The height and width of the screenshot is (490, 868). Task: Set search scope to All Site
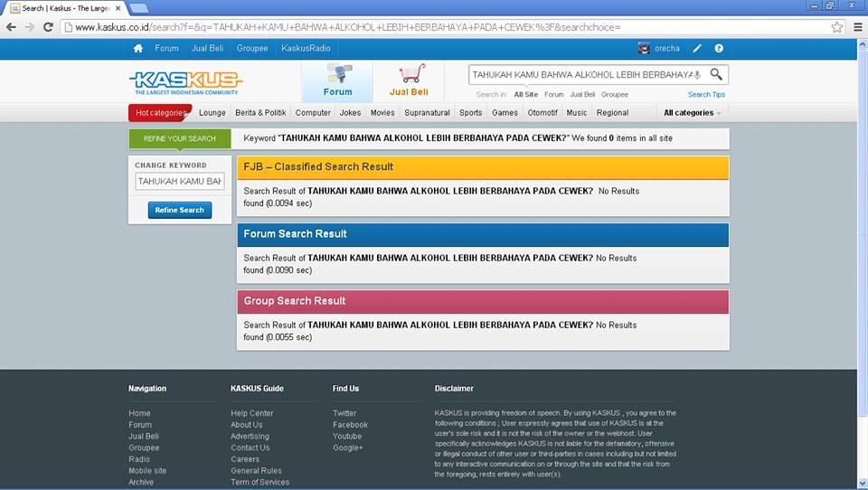525,95
